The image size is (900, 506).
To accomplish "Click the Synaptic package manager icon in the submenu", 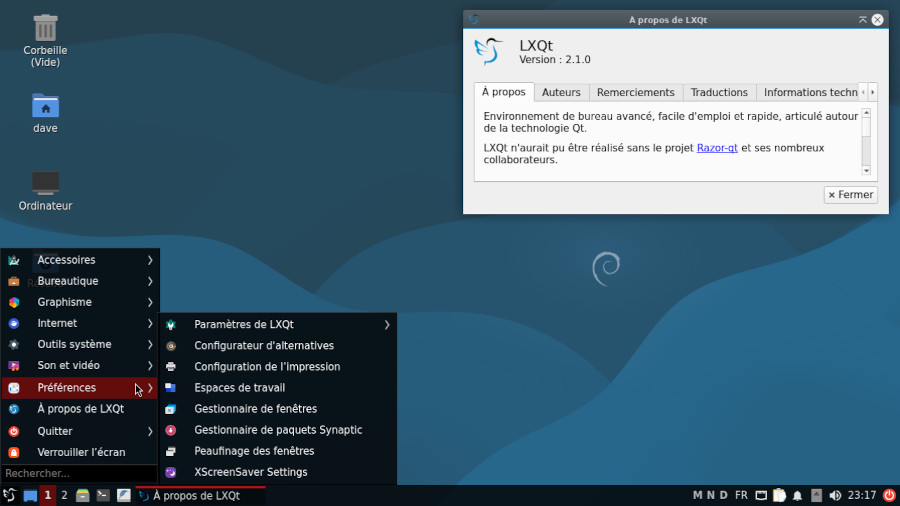I will point(170,430).
